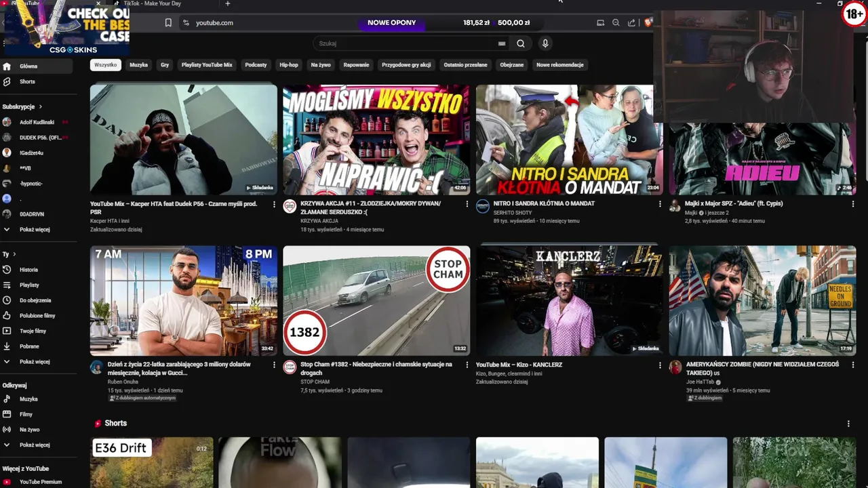The image size is (868, 488).
Task: Click youtube.com address bar
Action: pos(214,22)
